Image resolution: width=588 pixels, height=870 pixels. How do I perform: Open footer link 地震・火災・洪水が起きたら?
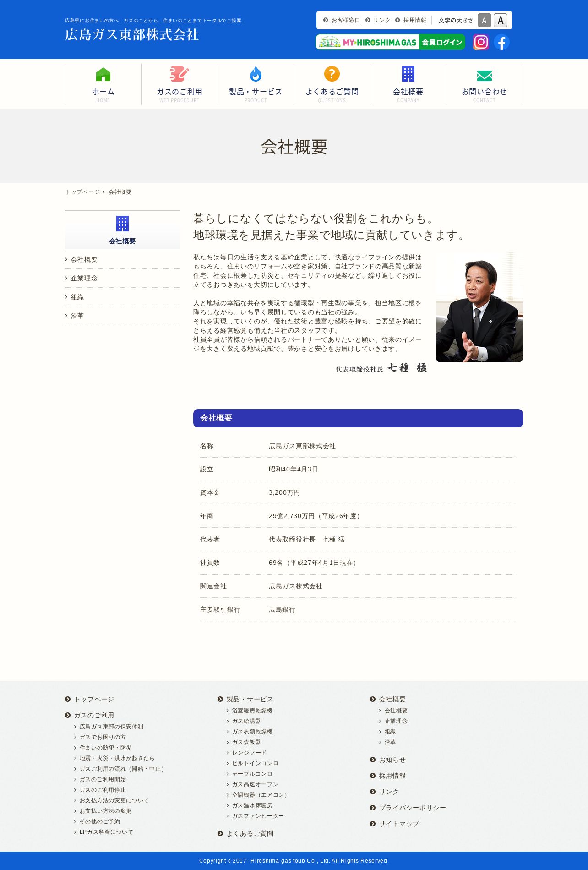117,758
